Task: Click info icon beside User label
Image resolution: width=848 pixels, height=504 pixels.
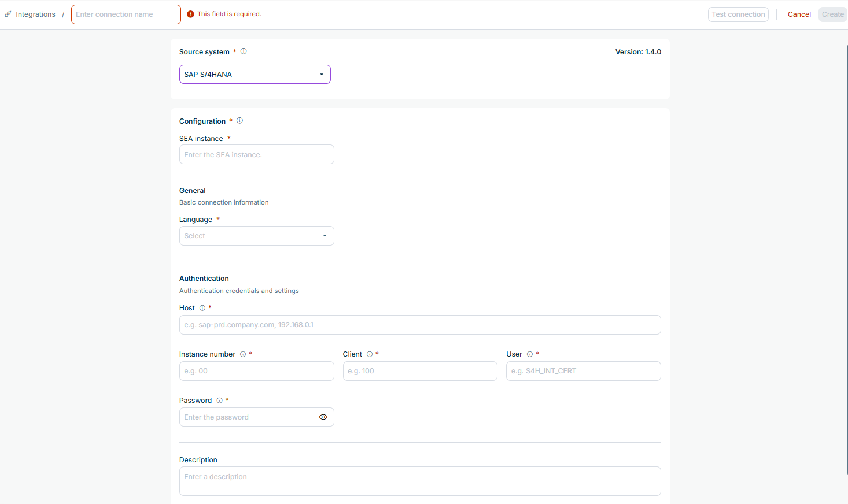Action: (x=529, y=354)
